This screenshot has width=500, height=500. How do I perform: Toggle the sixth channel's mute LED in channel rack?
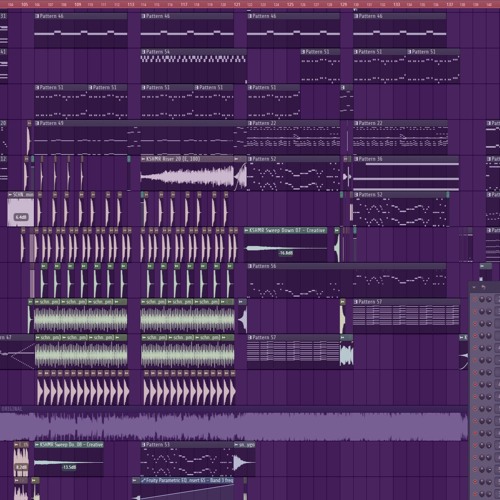pos(475,360)
